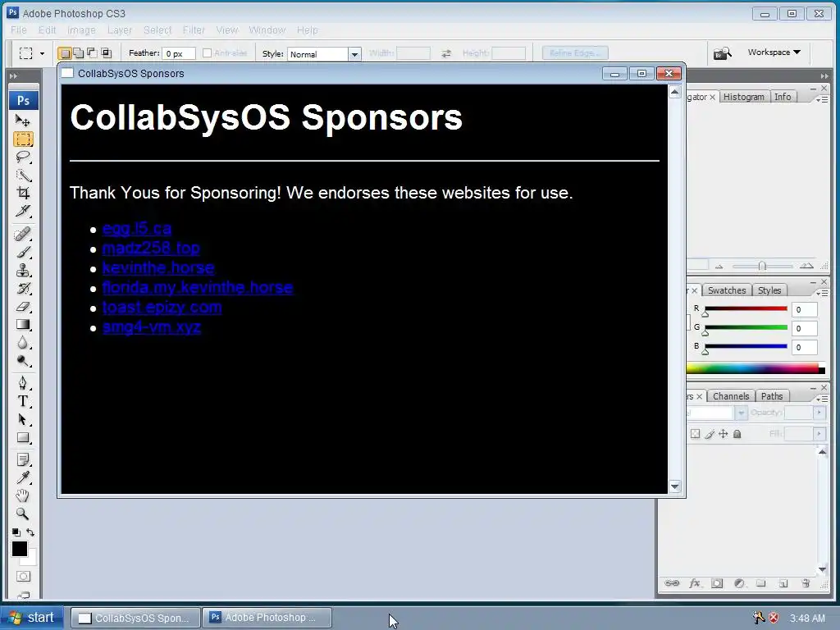Click the Windows start button
The height and width of the screenshot is (630, 840).
32,618
